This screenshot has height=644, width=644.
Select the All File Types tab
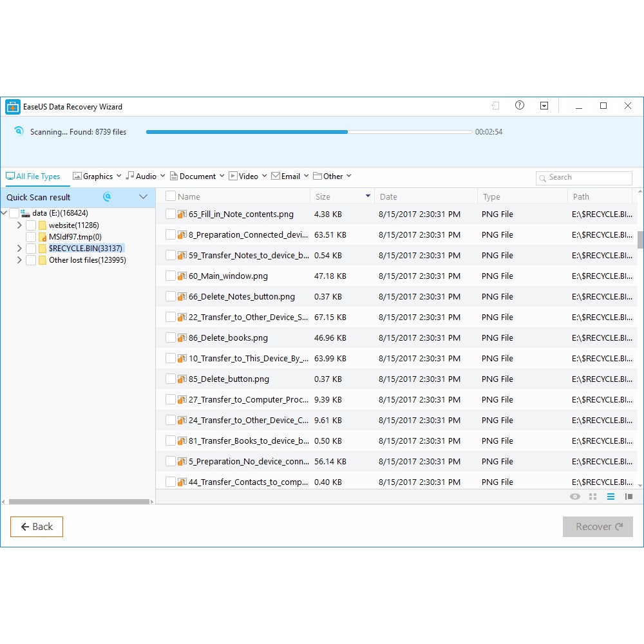[x=33, y=176]
